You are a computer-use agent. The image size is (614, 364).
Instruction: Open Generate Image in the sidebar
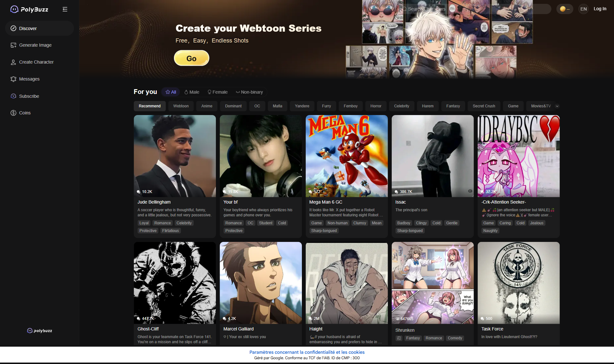[x=39, y=45]
